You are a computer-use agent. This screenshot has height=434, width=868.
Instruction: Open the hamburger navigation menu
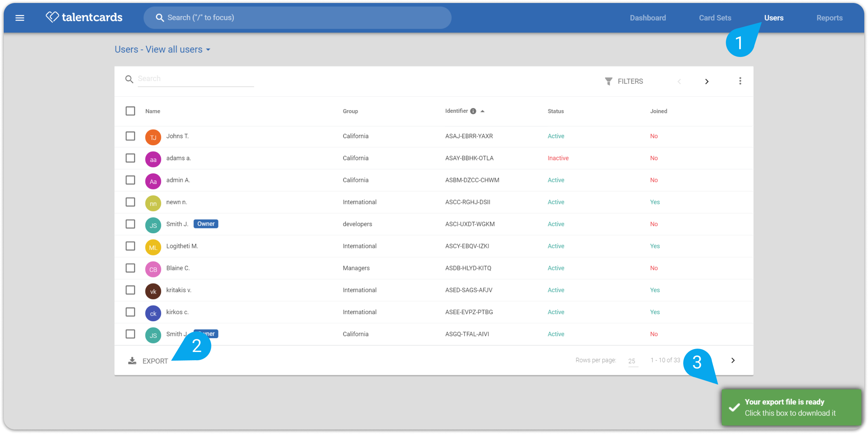point(20,18)
